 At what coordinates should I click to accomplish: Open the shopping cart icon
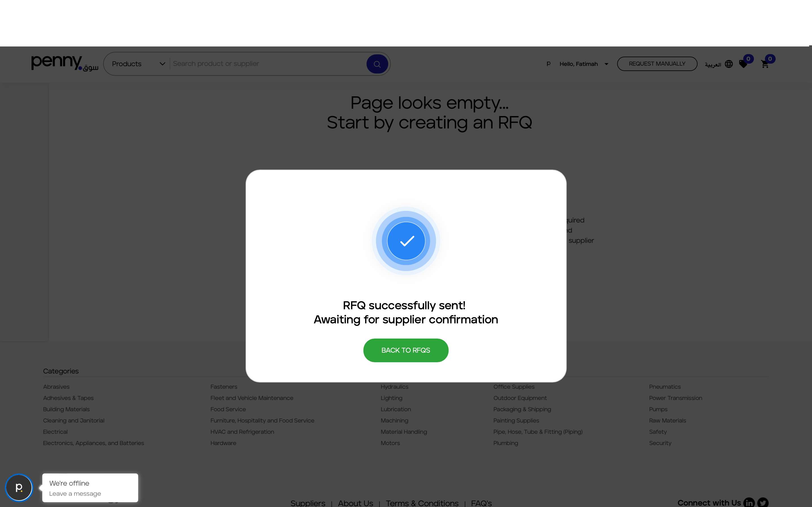pyautogui.click(x=765, y=64)
